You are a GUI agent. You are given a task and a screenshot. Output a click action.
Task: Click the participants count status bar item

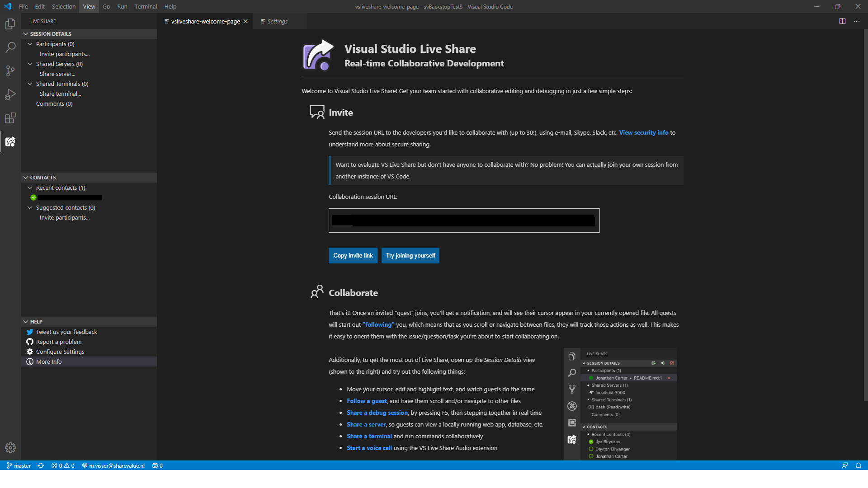157,465
